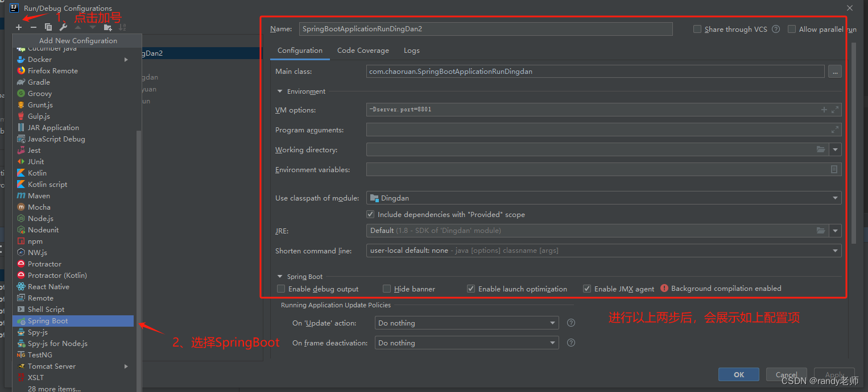868x392 pixels.
Task: Click the create new folder icon
Action: (108, 27)
